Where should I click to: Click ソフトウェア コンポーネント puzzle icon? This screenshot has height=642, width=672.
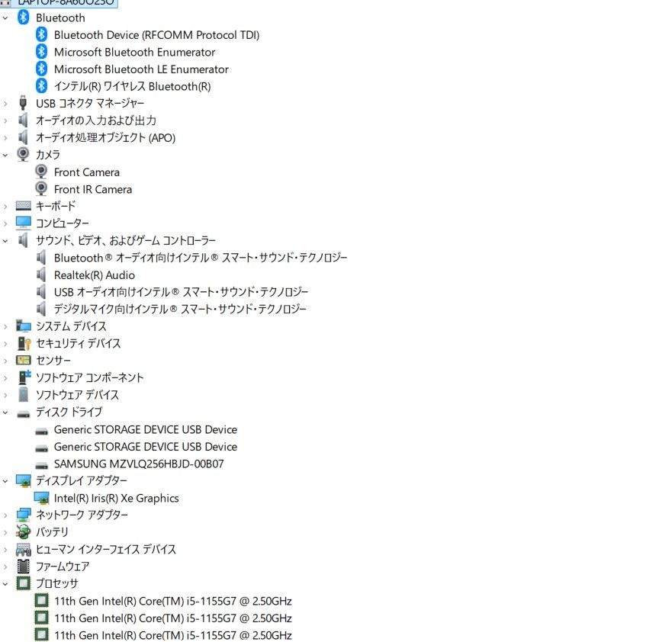tap(24, 377)
